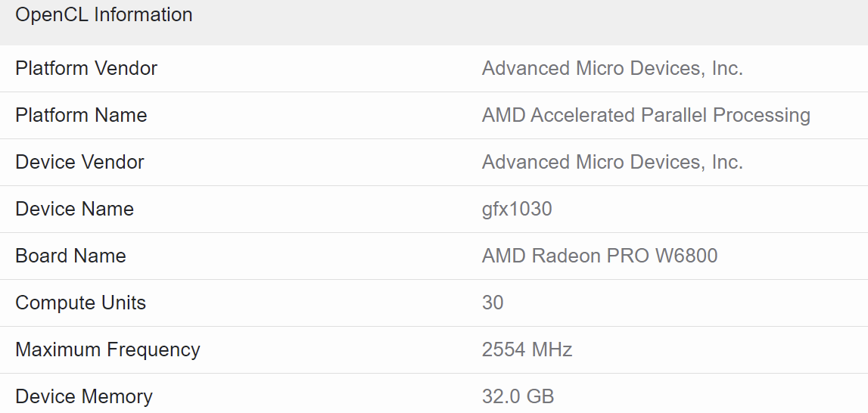Click the Platform Name row label
Screen dimensions: 868x413
pyautogui.click(x=81, y=115)
